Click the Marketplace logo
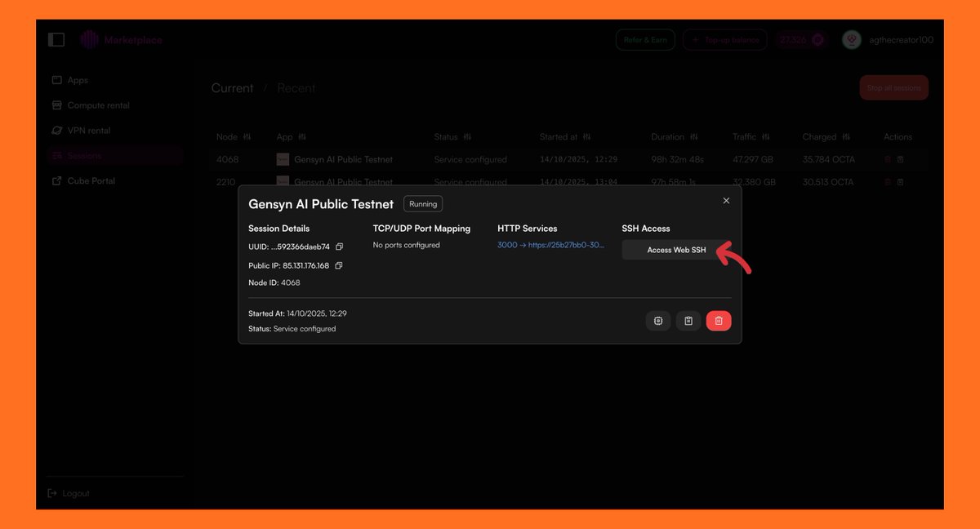The image size is (980, 529). pyautogui.click(x=122, y=40)
